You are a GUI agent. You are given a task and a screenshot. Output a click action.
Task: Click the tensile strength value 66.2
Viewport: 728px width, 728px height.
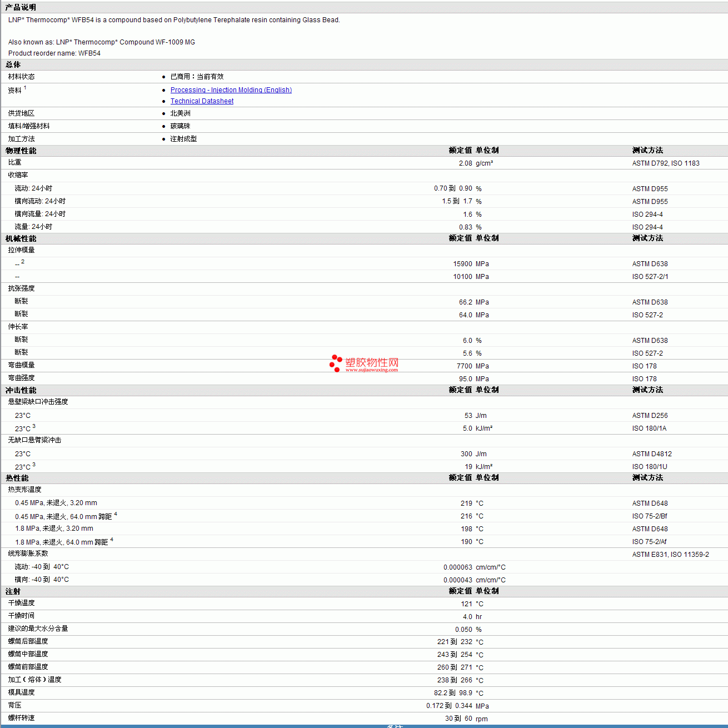[465, 302]
